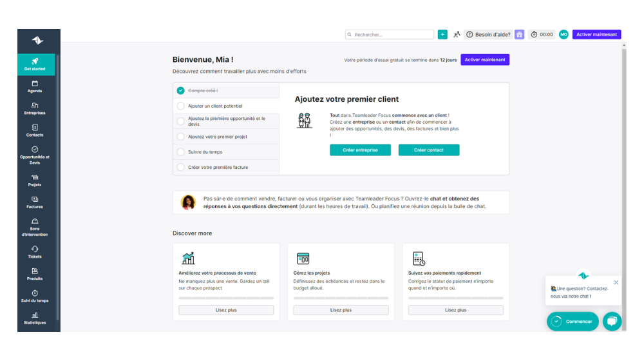Click Ajoutez votre premier client heading
The image size is (644, 361).
pos(346,99)
